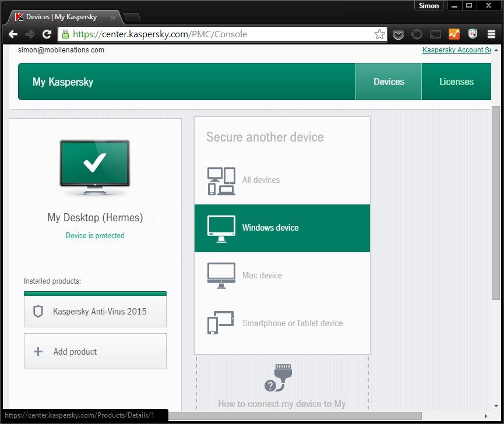Viewport: 504px width, 424px height.
Task: Click the Add product button
Action: tap(95, 351)
